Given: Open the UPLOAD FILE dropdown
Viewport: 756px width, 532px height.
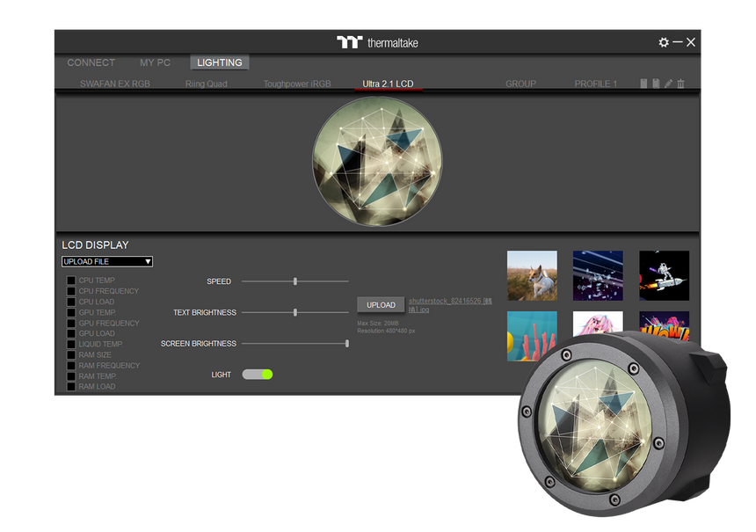Looking at the screenshot, I should (x=107, y=261).
